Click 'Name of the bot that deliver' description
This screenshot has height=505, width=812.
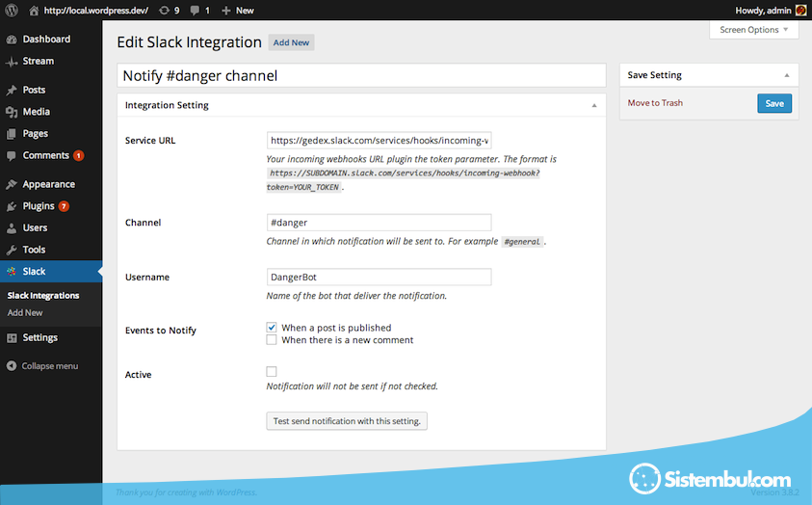(x=356, y=296)
